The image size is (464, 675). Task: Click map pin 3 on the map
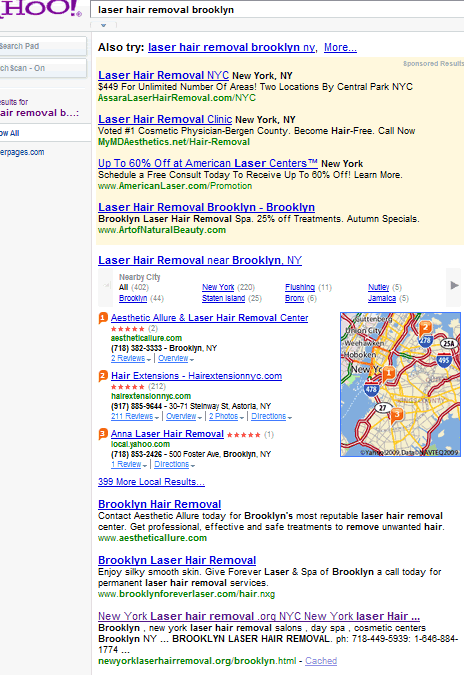tap(396, 415)
